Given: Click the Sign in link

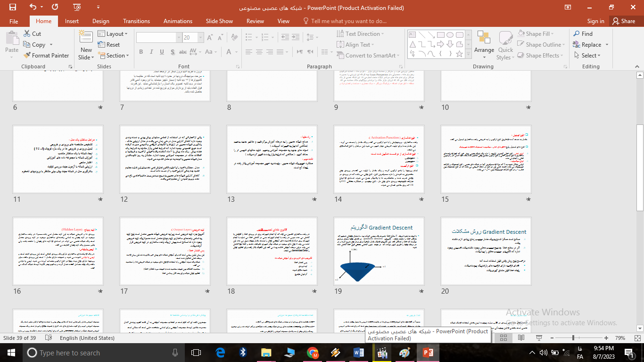Looking at the screenshot, I should tap(595, 21).
